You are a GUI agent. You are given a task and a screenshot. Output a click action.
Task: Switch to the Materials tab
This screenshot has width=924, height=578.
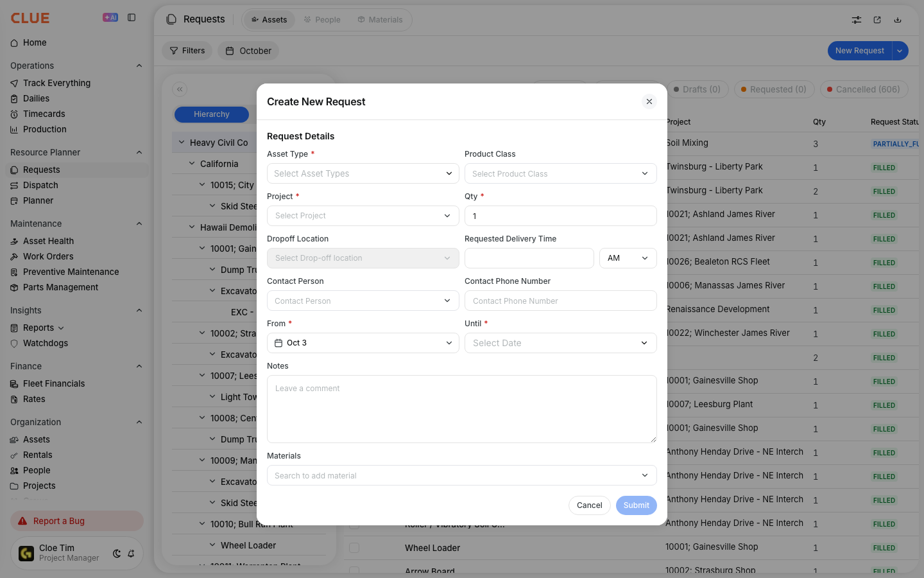click(x=381, y=20)
